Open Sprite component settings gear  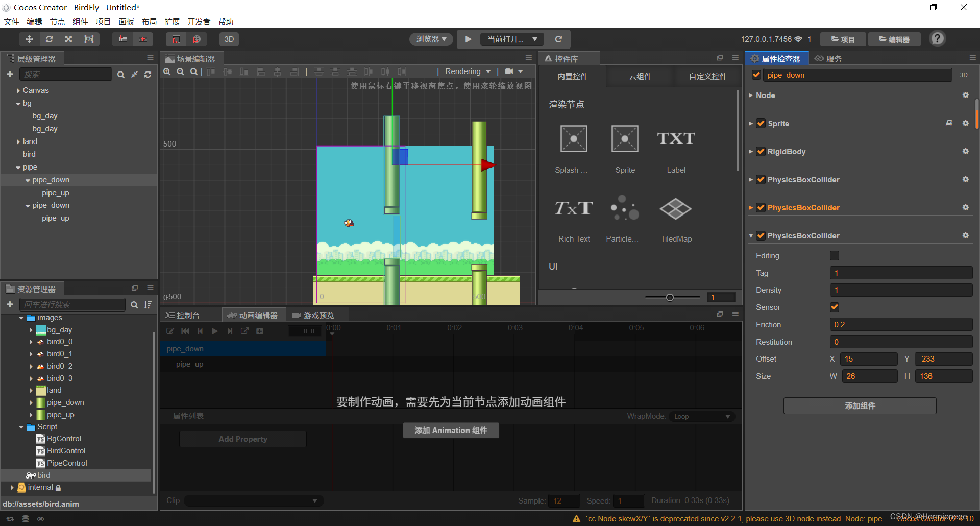point(965,124)
